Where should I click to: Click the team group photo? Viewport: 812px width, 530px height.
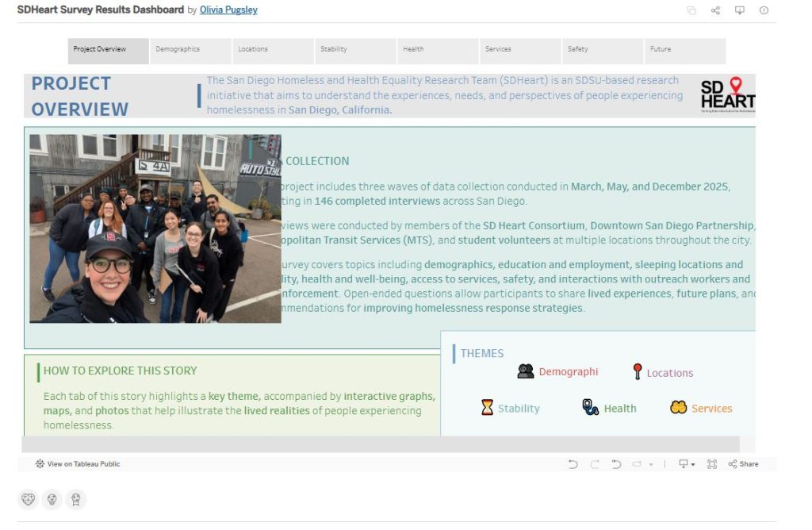tap(155, 229)
